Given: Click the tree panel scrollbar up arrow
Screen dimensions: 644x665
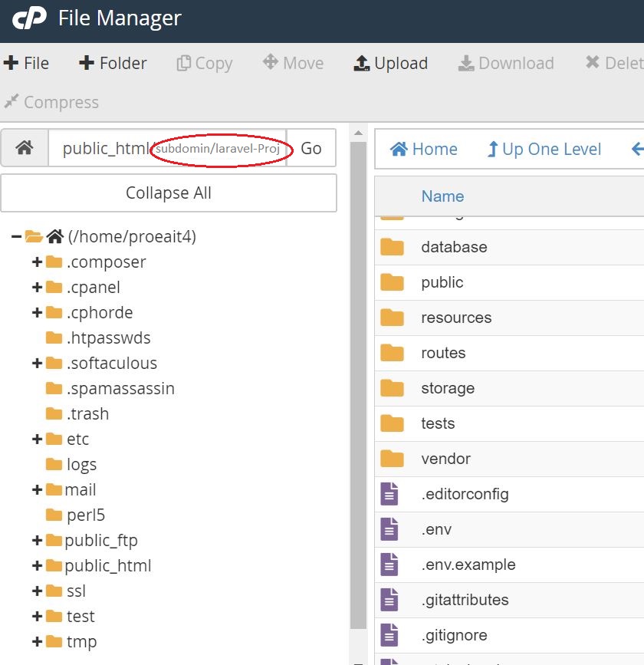Looking at the screenshot, I should click(x=358, y=133).
